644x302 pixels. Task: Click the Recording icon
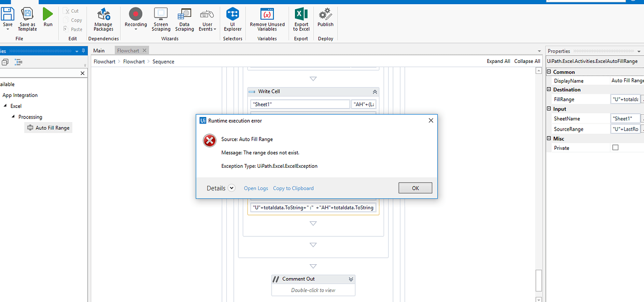136,14
